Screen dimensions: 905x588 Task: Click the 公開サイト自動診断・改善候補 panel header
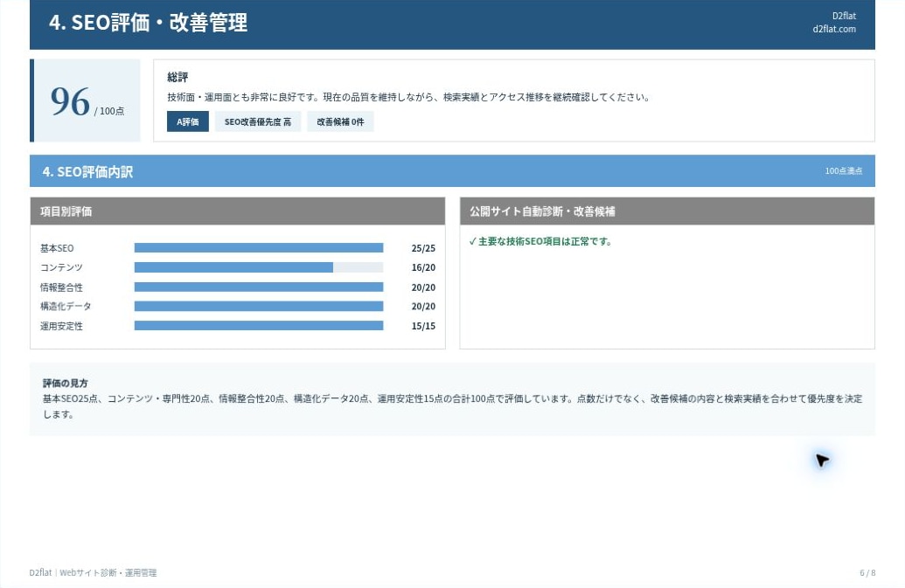pyautogui.click(x=667, y=211)
